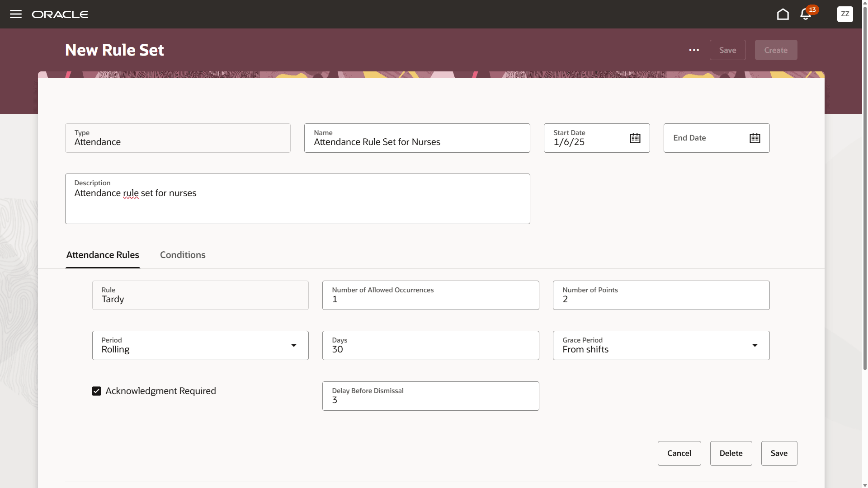Click the header Create button
The width and height of the screenshot is (868, 488).
point(775,50)
